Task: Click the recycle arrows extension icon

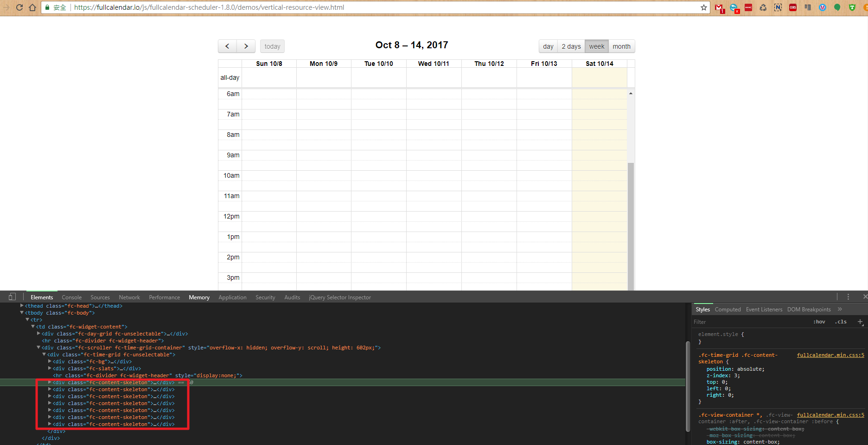Action: 763,7
